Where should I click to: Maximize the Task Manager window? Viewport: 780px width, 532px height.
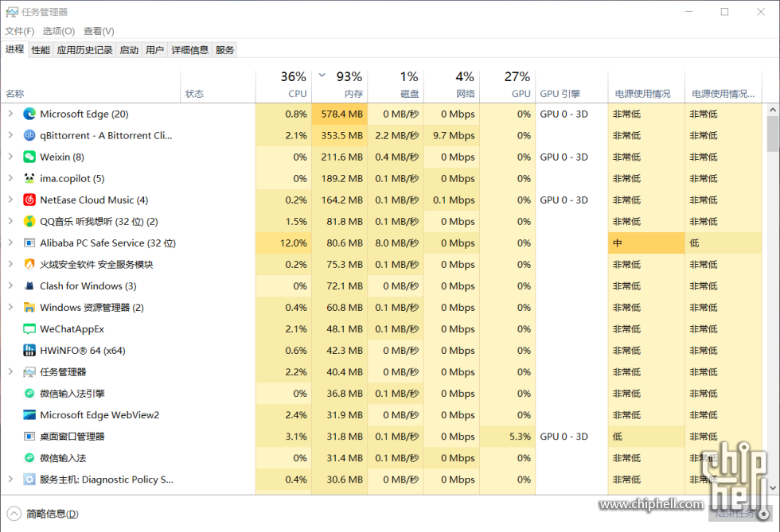click(725, 11)
